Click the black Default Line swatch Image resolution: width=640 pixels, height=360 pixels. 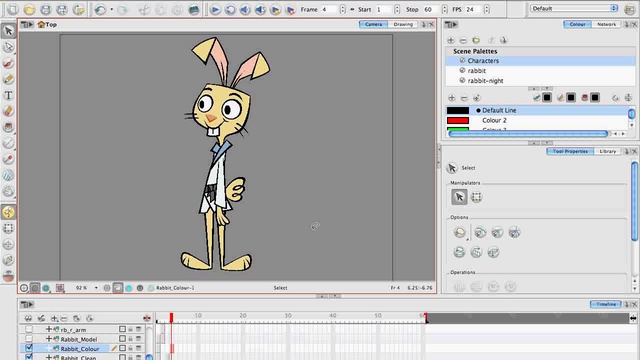click(458, 110)
